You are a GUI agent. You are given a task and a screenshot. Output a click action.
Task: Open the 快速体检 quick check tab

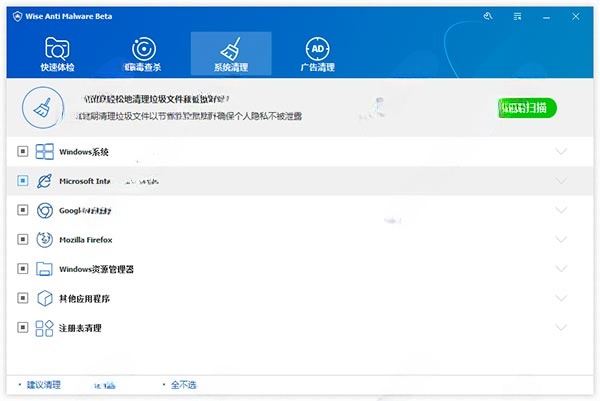click(57, 54)
